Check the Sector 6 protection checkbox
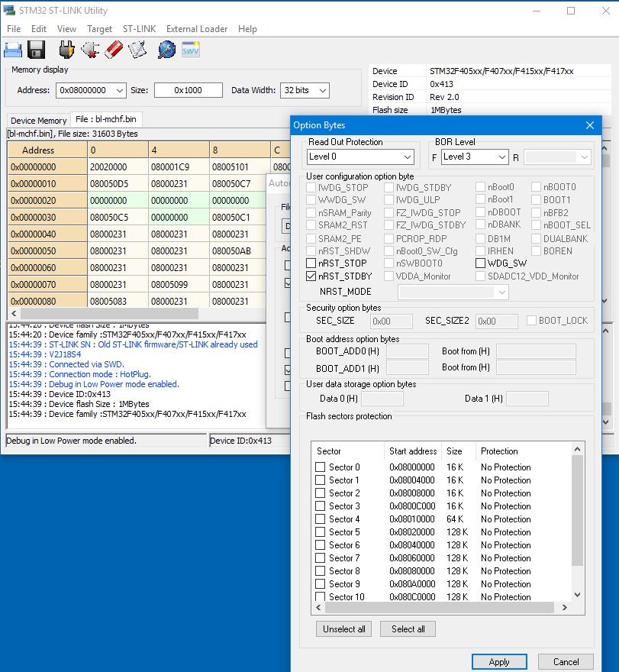Screen dimensions: 619x672 coord(320,544)
